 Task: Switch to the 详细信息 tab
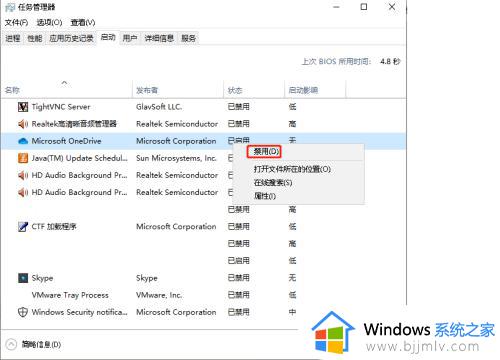pyautogui.click(x=159, y=38)
